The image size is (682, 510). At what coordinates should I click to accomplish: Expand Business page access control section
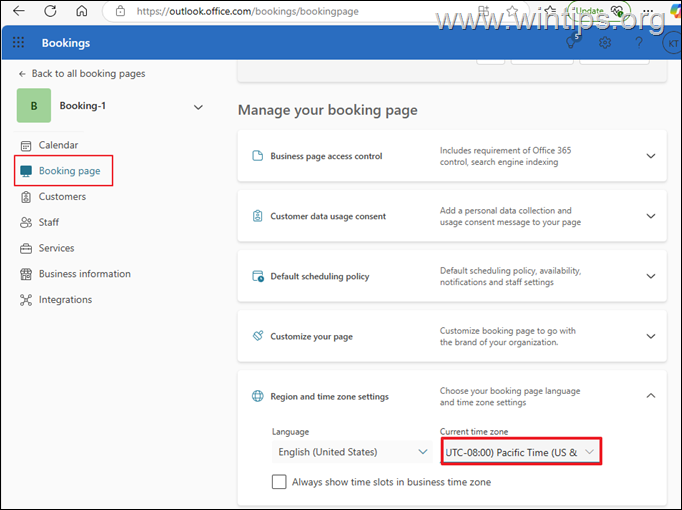click(651, 156)
